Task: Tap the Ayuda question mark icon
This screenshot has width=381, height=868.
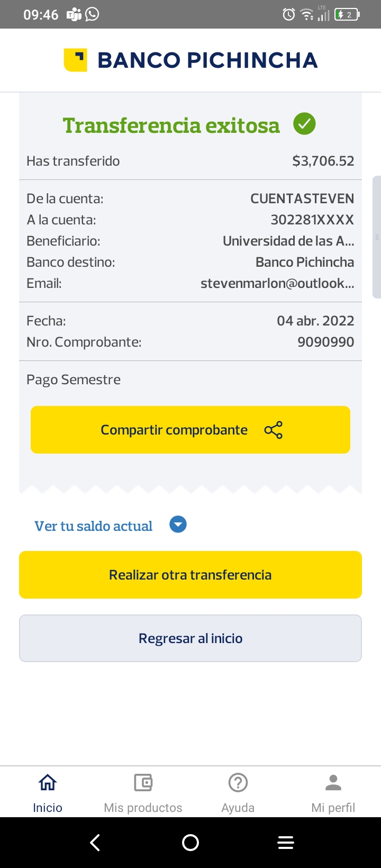Action: [x=238, y=782]
